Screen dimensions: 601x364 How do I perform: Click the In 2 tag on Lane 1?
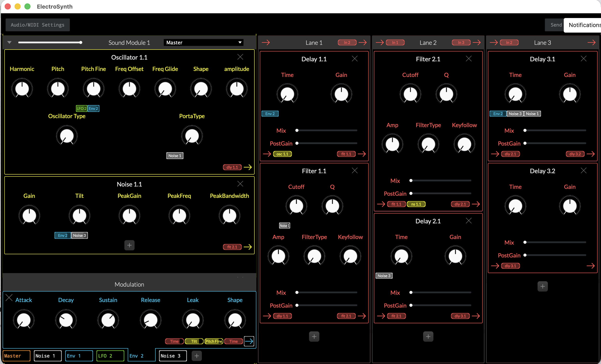point(347,43)
